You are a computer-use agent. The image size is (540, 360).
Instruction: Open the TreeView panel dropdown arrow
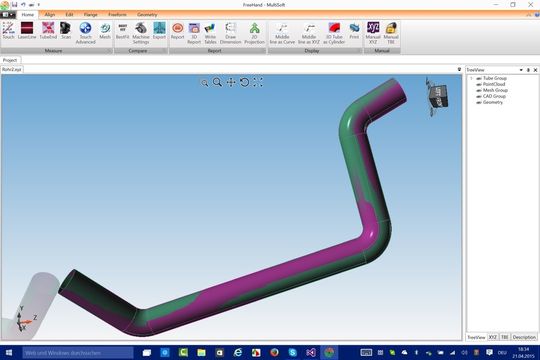[x=521, y=70]
